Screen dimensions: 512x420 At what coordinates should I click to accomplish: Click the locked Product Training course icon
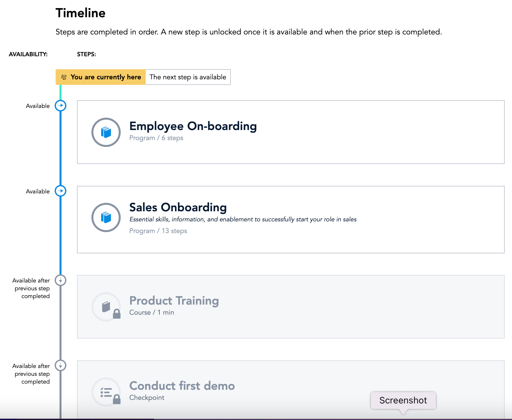[x=106, y=307]
